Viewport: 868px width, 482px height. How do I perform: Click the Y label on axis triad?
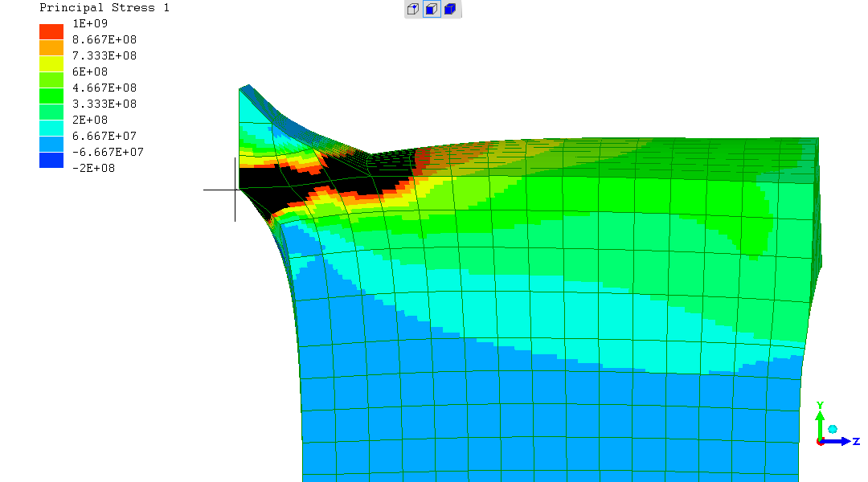pos(820,405)
